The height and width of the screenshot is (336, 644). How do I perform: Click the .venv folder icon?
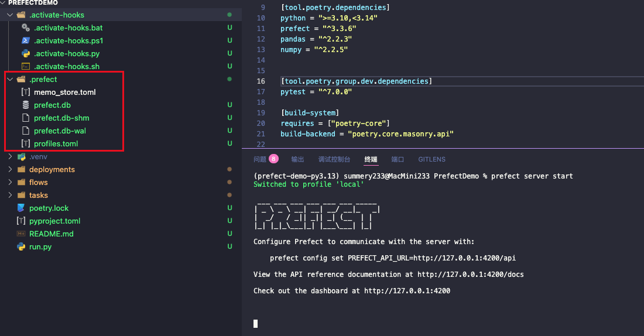pos(21,156)
